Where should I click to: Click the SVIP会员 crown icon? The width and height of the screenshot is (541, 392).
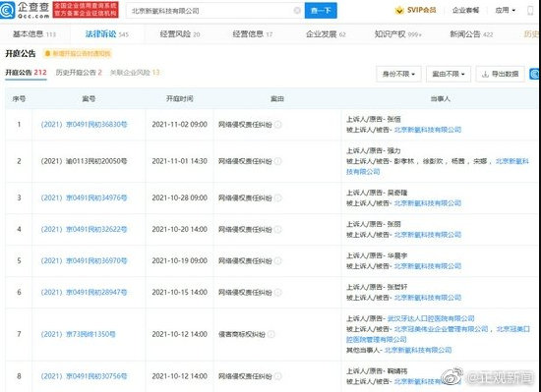(x=399, y=11)
